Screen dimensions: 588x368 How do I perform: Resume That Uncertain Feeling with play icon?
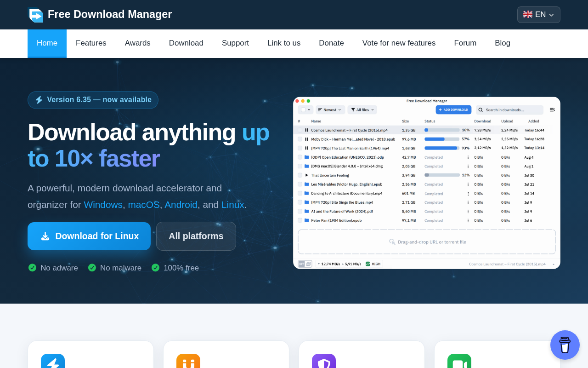tap(306, 175)
